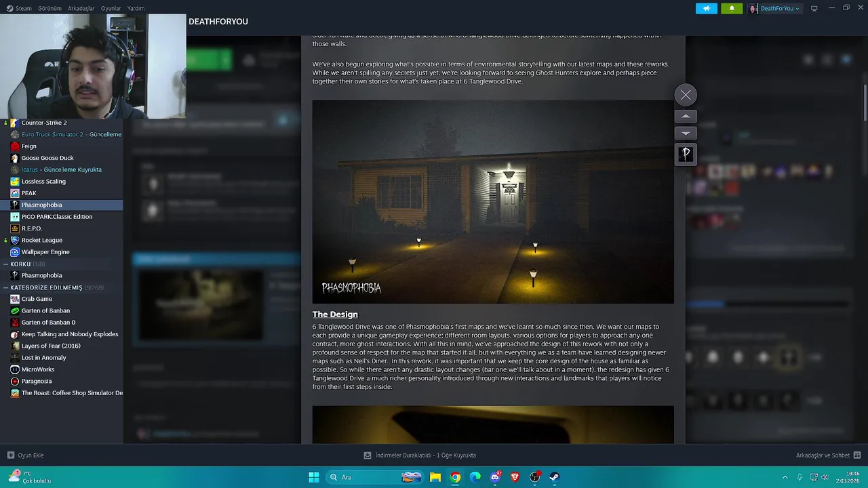Open Brave browser from the taskbar
The image size is (868, 488).
point(515,477)
